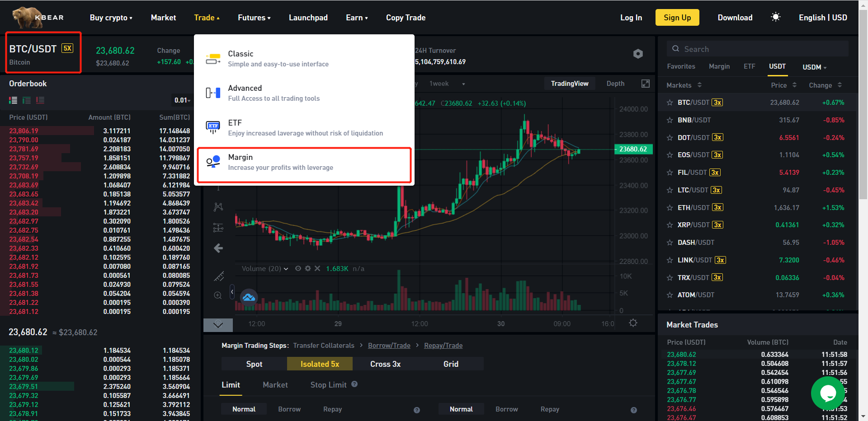Sort the Markets name column
The image size is (868, 421).
click(x=684, y=85)
